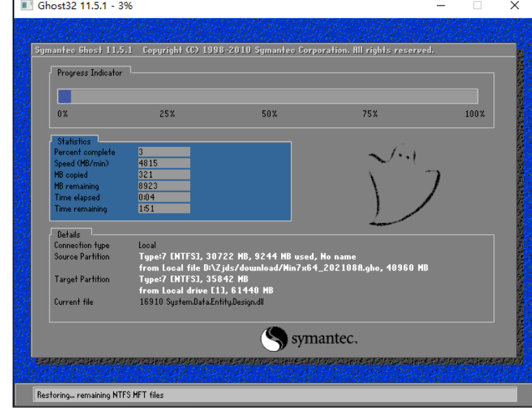Click the connection type value 'Local'
The height and width of the screenshot is (409, 532).
point(148,245)
